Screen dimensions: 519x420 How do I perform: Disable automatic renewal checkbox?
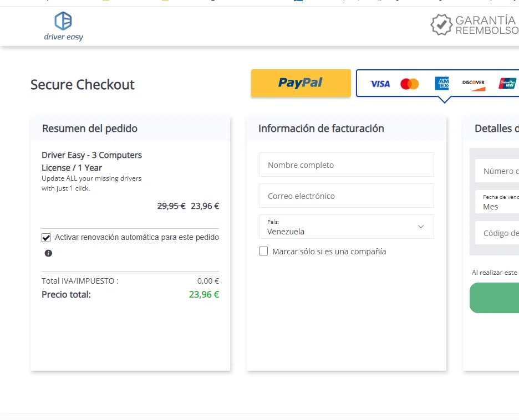46,238
